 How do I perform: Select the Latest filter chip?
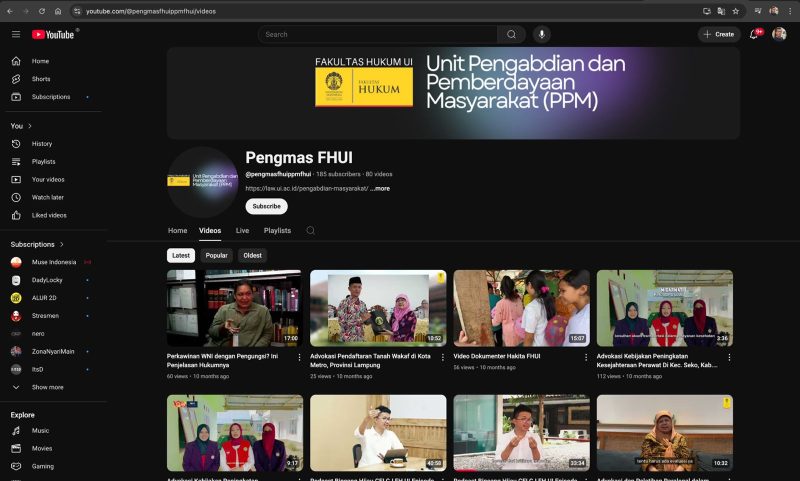click(181, 255)
